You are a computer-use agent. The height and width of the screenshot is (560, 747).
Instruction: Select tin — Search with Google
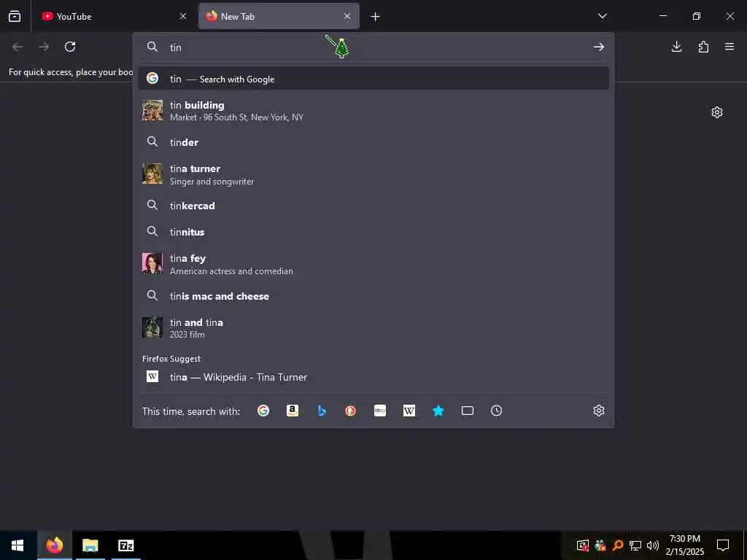[373, 79]
